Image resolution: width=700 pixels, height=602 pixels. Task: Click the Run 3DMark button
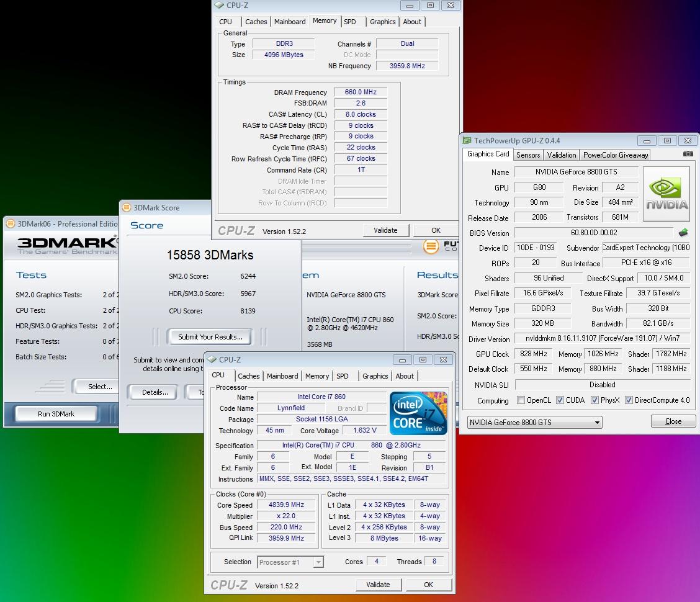[56, 414]
